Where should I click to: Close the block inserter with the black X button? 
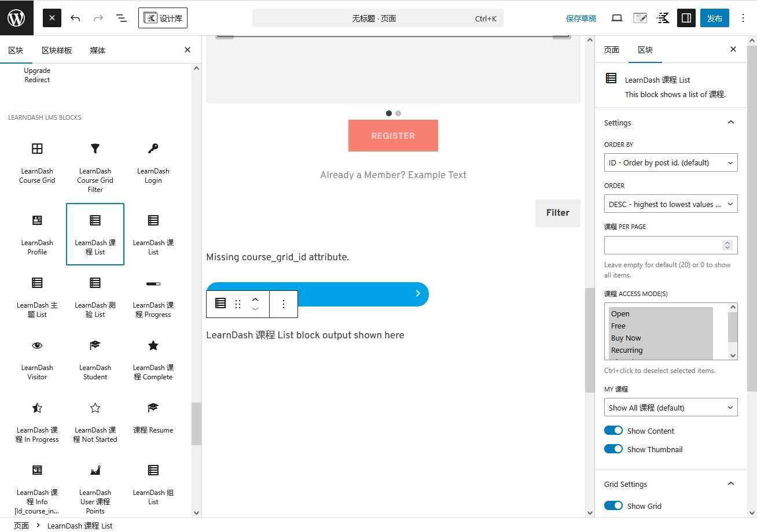52,18
